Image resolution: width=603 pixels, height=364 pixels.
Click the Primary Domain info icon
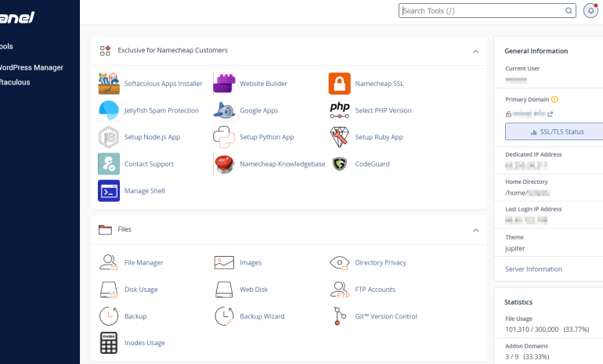554,99
